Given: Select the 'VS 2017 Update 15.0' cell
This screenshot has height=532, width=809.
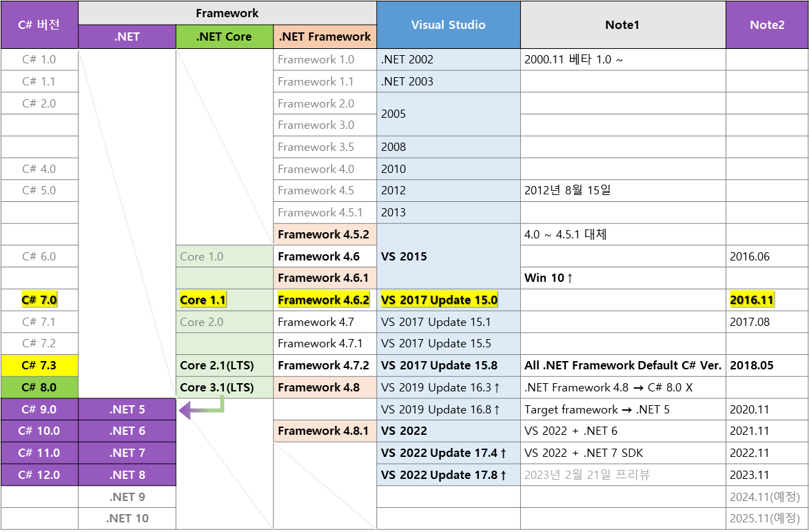Looking at the screenshot, I should (x=449, y=300).
